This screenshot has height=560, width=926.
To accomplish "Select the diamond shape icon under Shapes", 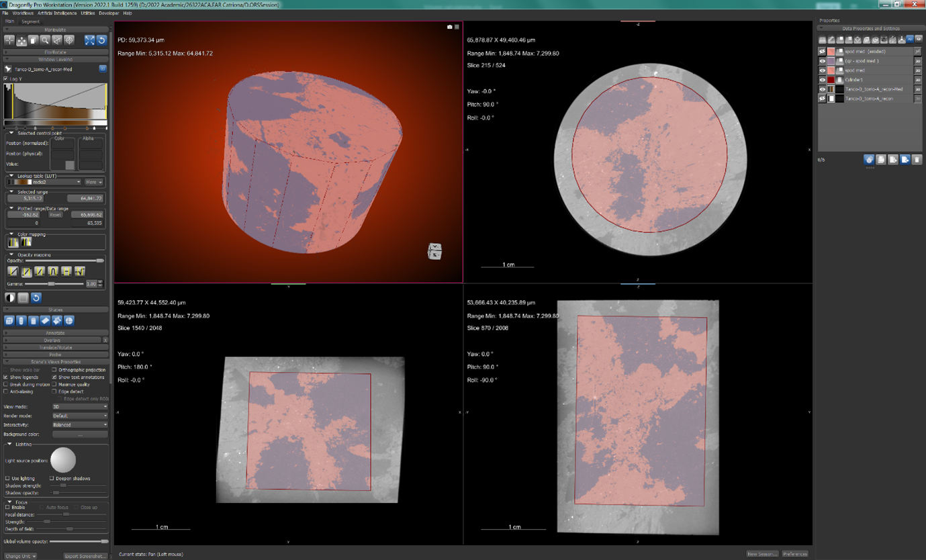I will (45, 320).
